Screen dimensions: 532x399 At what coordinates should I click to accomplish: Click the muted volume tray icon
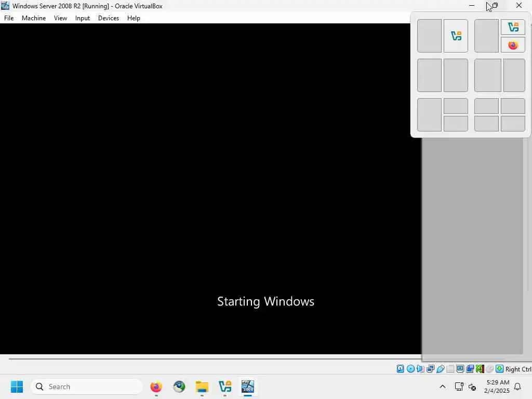tap(472, 387)
